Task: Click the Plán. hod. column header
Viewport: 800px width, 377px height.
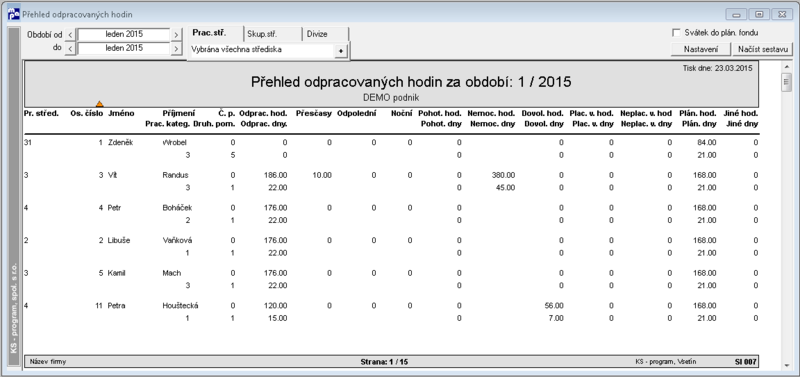Action: tap(697, 113)
